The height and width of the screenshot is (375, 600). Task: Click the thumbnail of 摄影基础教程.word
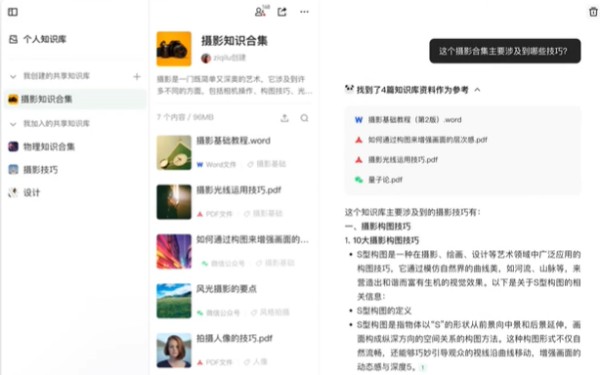(x=174, y=152)
